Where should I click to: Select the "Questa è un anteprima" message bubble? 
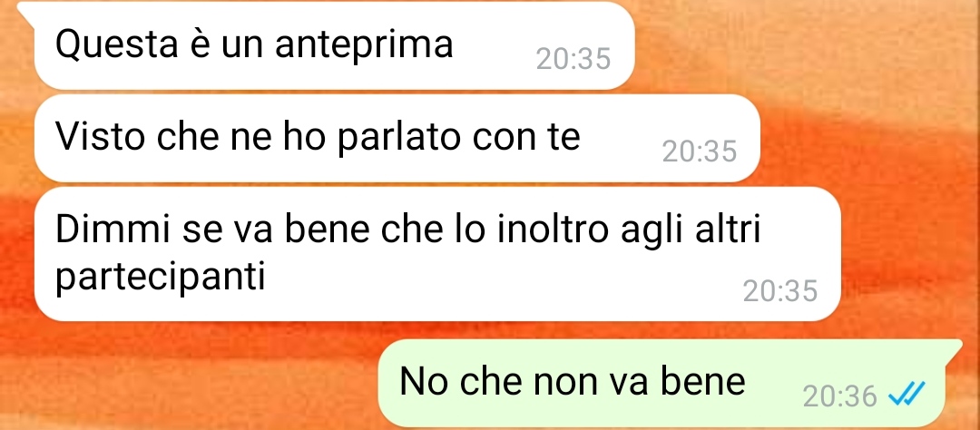pyautogui.click(x=334, y=45)
